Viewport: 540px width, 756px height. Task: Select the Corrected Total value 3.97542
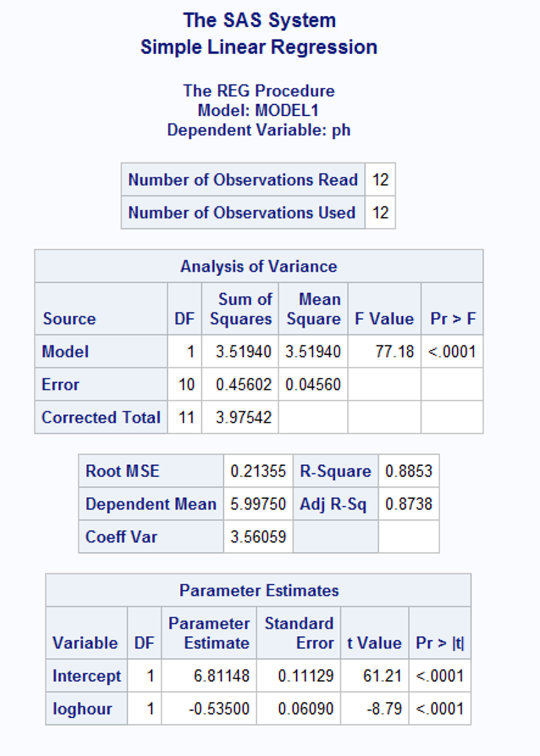244,418
